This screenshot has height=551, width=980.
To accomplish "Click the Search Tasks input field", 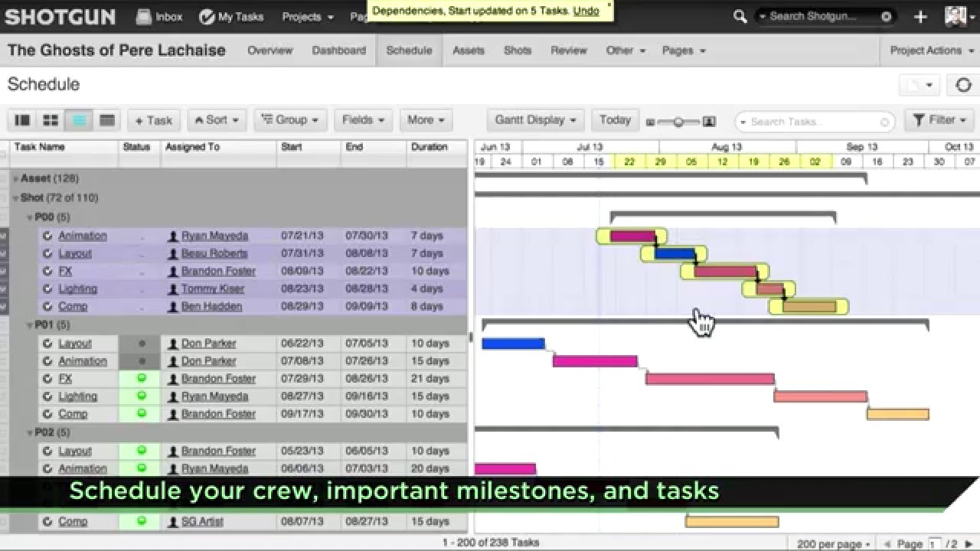I will (x=813, y=122).
